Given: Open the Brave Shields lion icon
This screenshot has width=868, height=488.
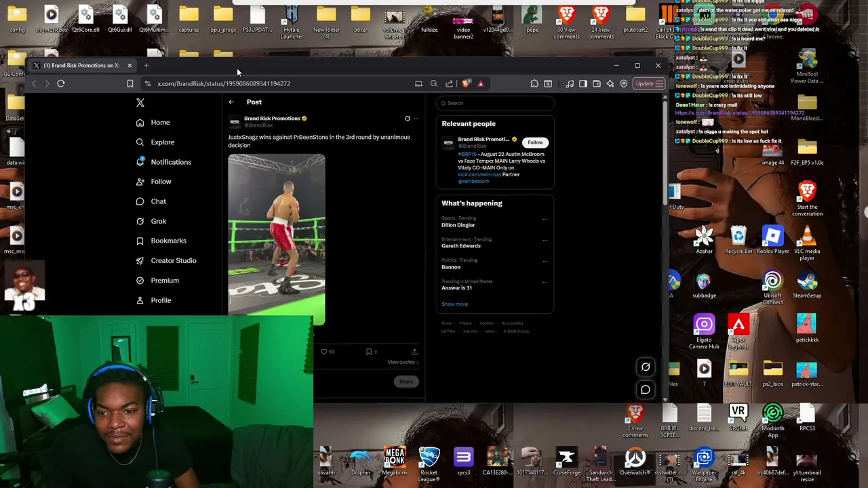Looking at the screenshot, I should [x=466, y=83].
